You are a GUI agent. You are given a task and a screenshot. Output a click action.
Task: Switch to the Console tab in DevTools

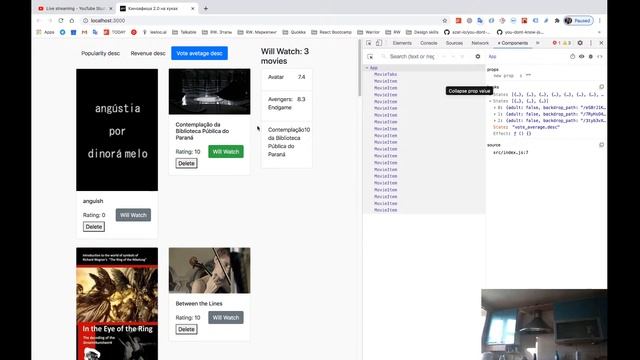point(429,43)
